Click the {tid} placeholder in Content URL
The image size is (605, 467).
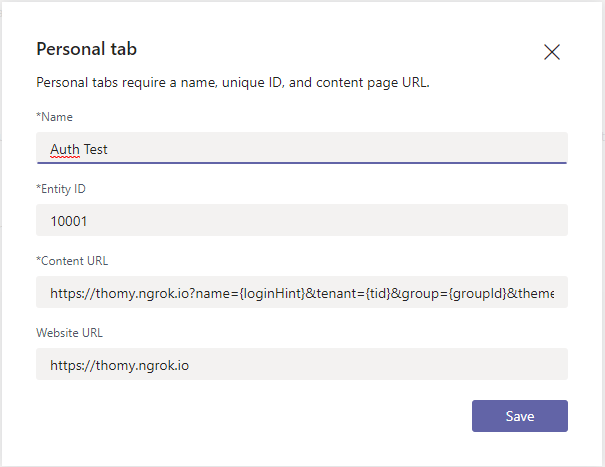click(378, 294)
